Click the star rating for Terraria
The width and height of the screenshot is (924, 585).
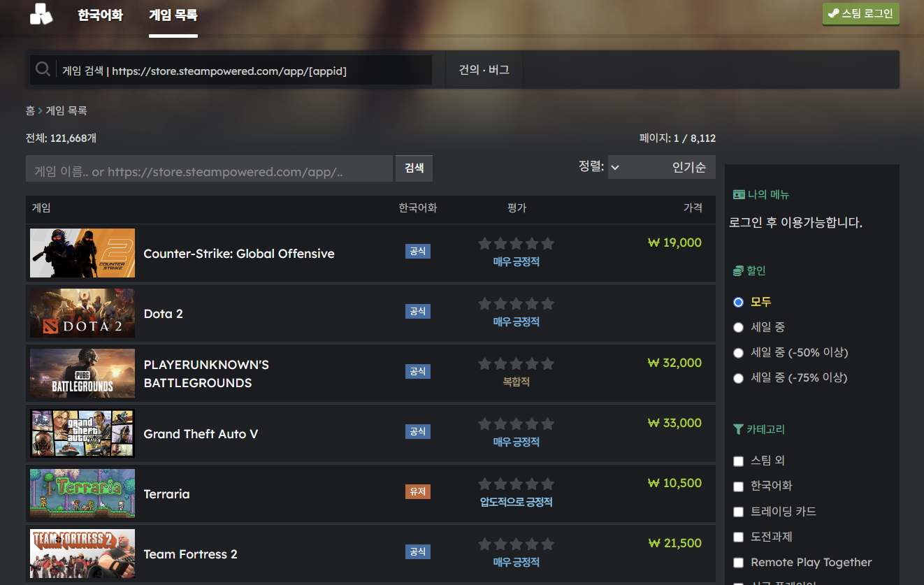[x=516, y=484]
